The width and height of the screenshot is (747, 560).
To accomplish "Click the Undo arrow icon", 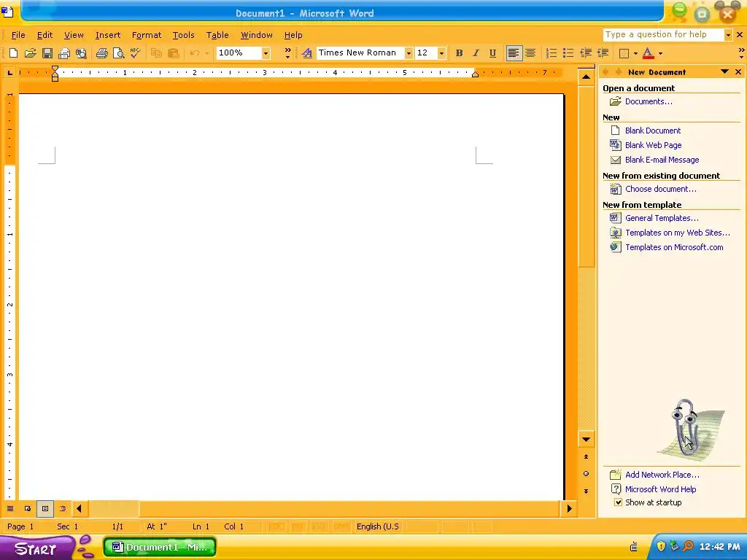I will pyautogui.click(x=194, y=53).
